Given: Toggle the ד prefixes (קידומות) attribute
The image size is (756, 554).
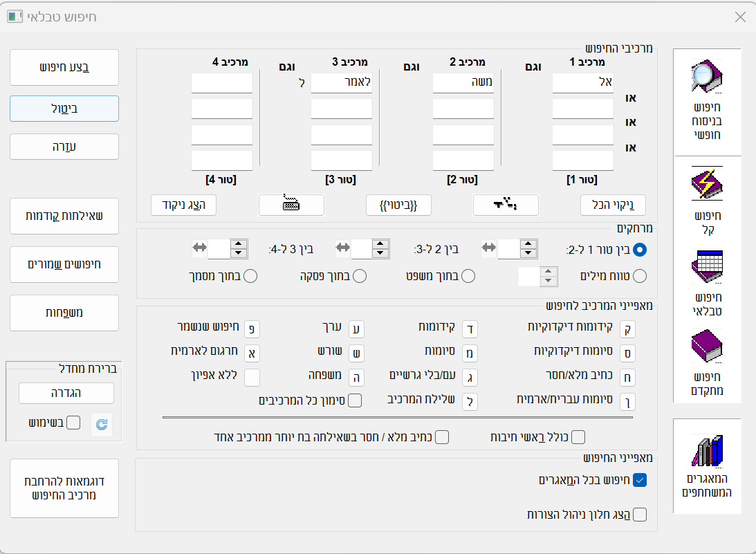Looking at the screenshot, I should (470, 329).
